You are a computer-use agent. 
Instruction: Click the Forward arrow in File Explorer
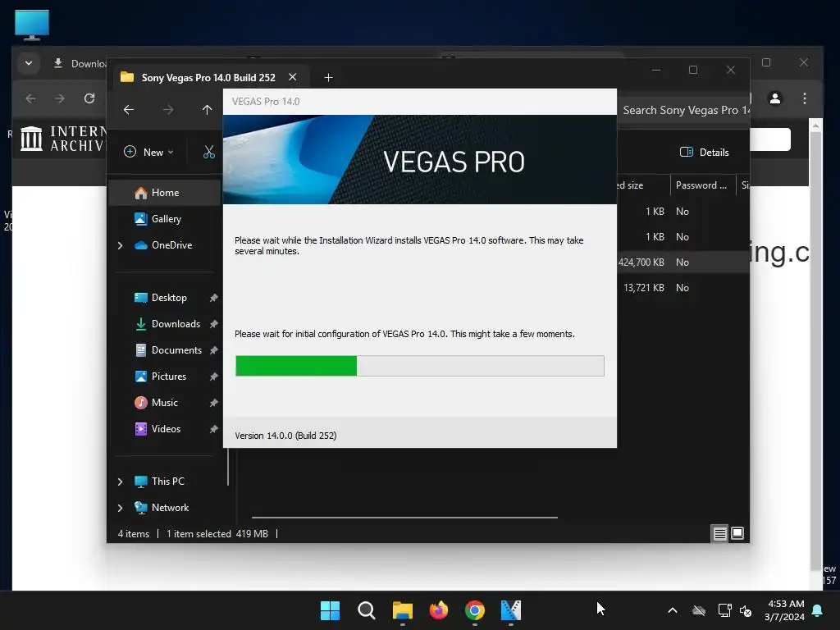168,110
